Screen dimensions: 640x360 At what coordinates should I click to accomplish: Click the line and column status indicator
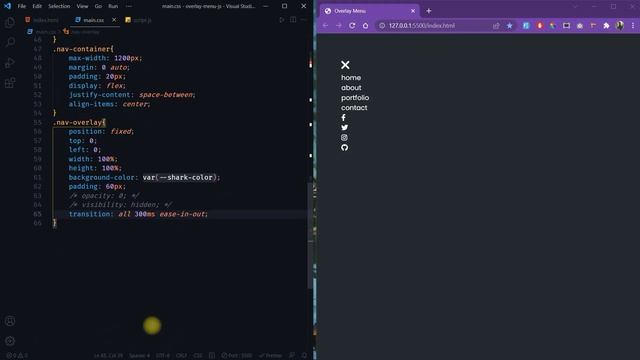pos(108,356)
